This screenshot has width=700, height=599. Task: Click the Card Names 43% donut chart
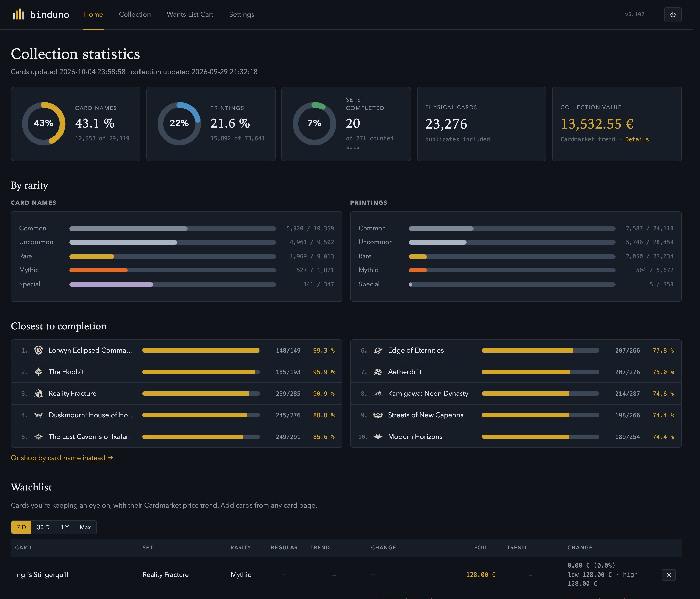(x=43, y=123)
